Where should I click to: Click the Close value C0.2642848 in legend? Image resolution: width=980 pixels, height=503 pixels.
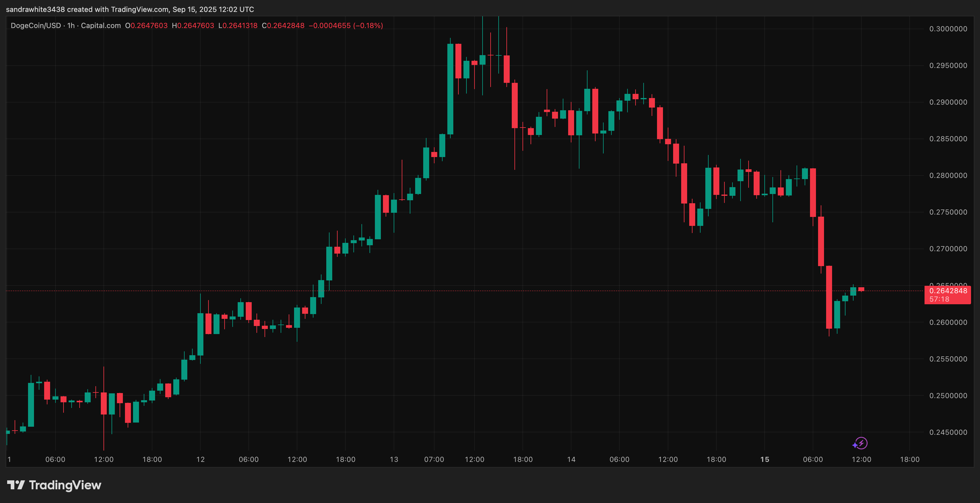click(x=283, y=25)
